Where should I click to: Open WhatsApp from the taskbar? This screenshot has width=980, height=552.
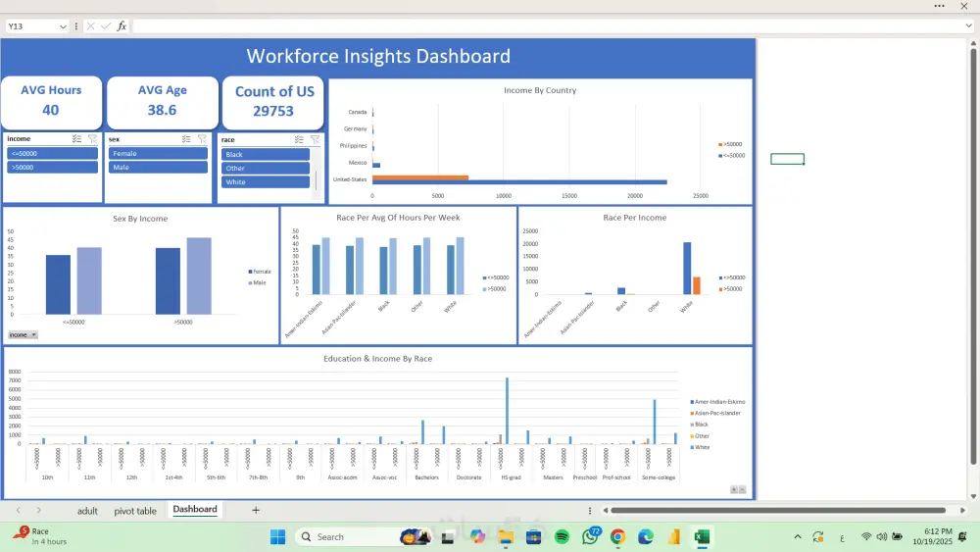point(590,536)
